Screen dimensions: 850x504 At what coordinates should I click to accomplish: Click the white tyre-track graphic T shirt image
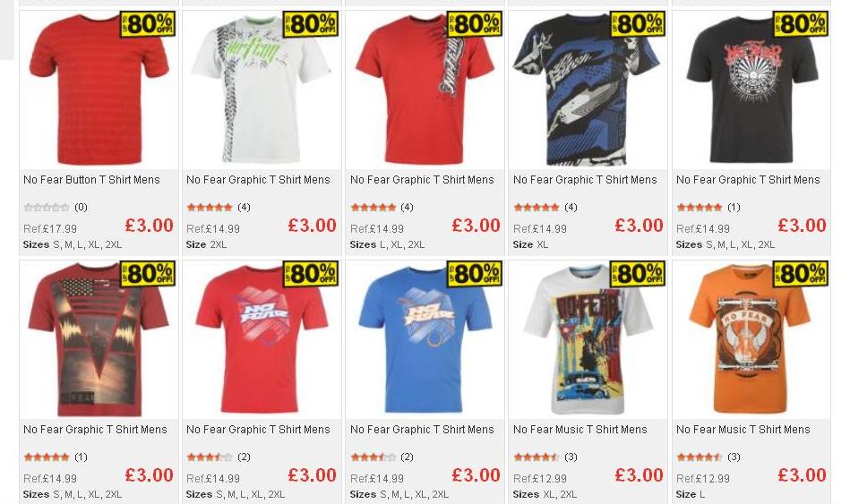(x=262, y=90)
